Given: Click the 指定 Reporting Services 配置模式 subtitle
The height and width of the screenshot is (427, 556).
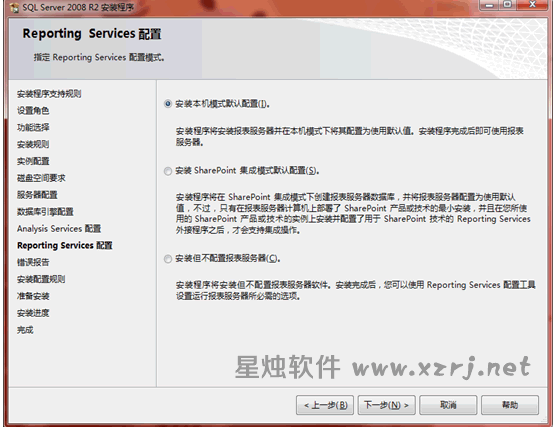Looking at the screenshot, I should tap(99, 57).
